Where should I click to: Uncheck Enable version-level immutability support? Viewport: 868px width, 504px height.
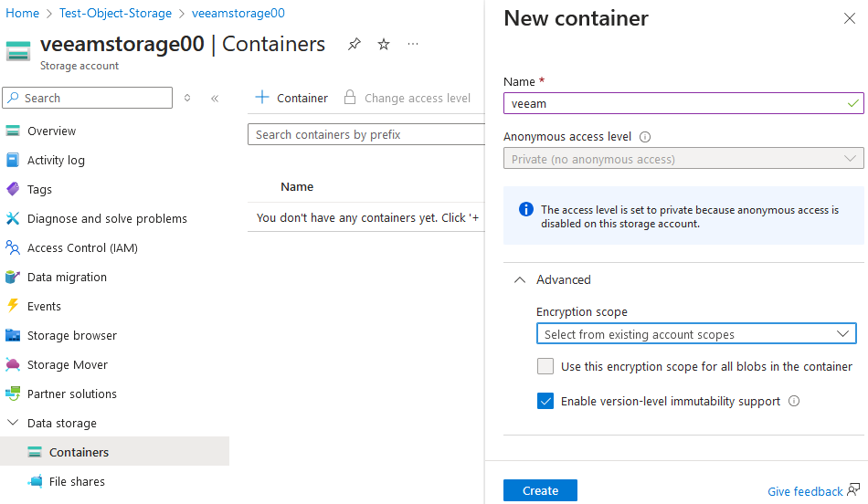point(545,401)
